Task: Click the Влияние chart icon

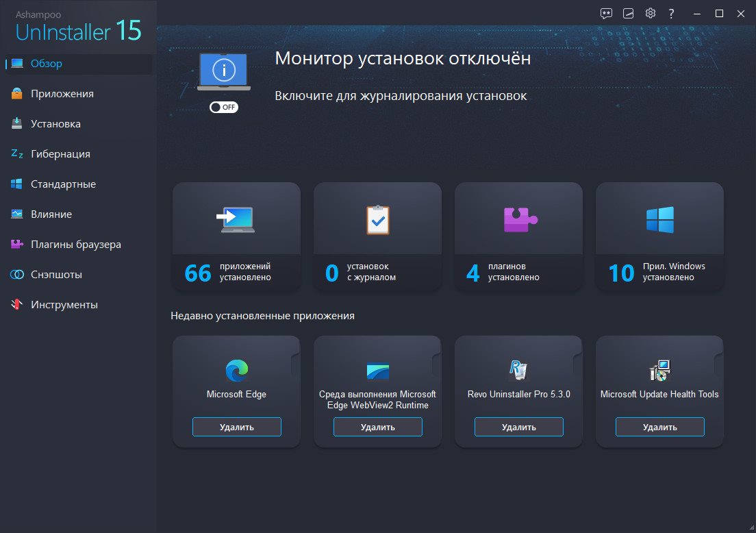Action: pyautogui.click(x=17, y=214)
